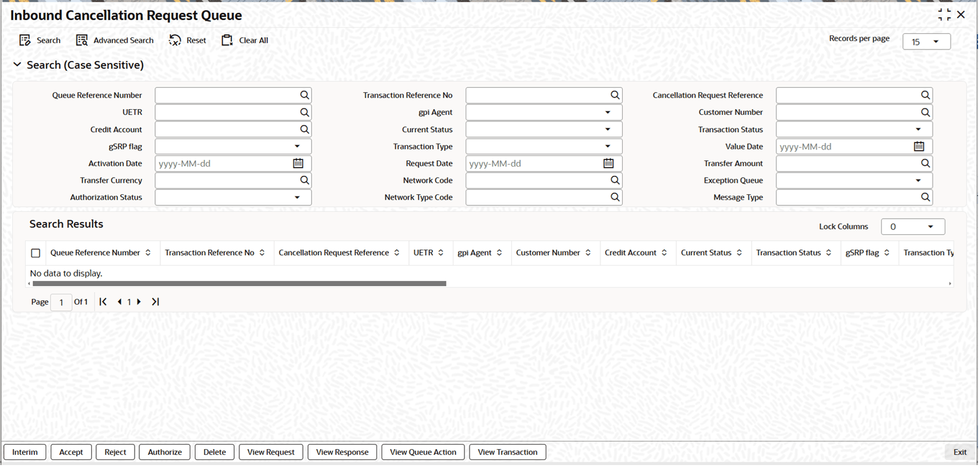Restore down the queue window
Image resolution: width=980 pixels, height=467 pixels.
tap(944, 15)
